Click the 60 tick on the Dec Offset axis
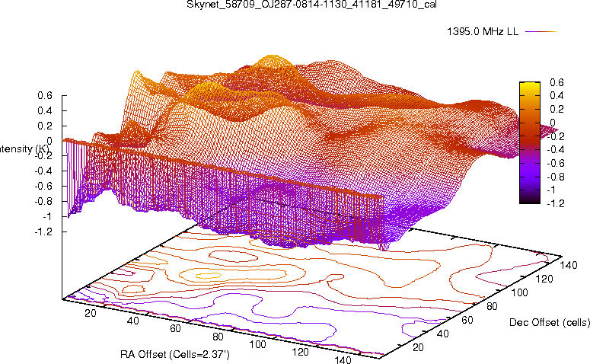This screenshot has height=364, width=590. click(467, 320)
